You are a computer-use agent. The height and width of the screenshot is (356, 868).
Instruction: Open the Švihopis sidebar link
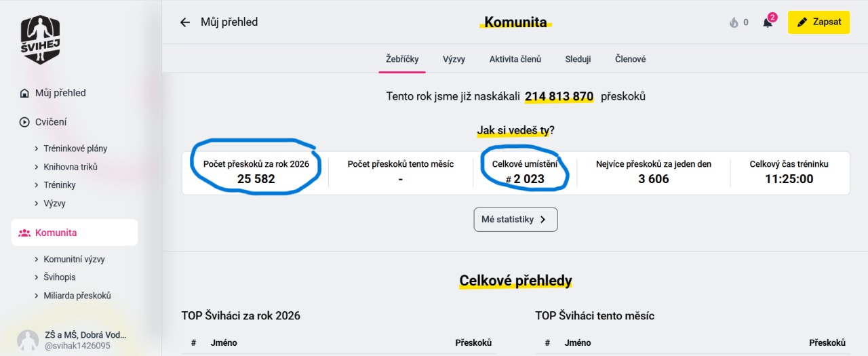[x=60, y=277]
